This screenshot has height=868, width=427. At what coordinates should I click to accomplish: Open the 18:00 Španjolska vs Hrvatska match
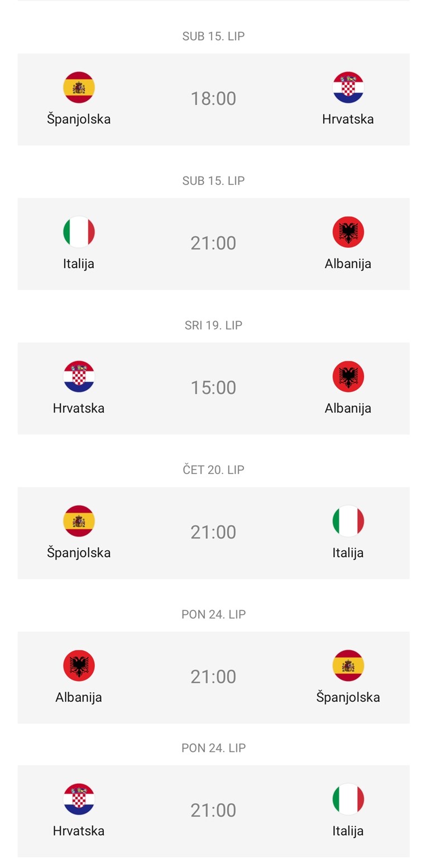tap(213, 99)
